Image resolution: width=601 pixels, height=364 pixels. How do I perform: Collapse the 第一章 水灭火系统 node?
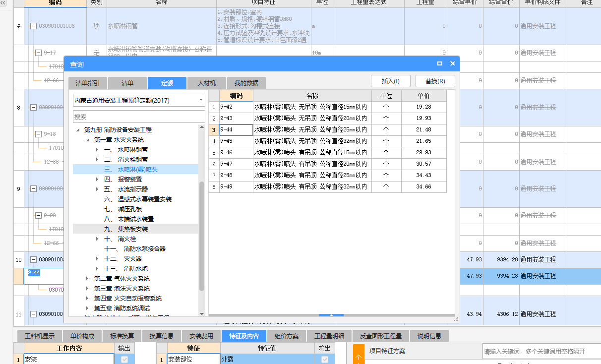click(88, 140)
